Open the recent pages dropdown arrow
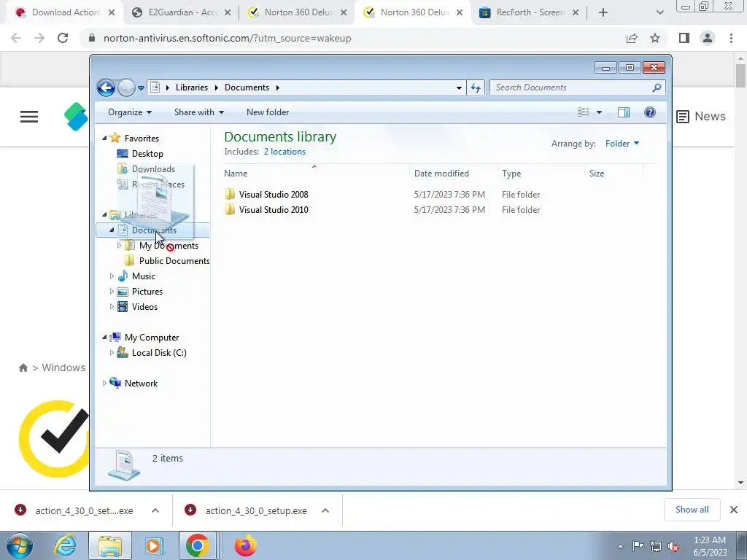Screen dimensions: 747x560 (141, 88)
